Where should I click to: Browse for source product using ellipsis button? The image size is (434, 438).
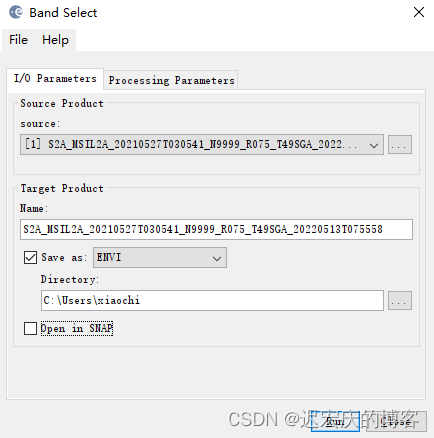(x=400, y=144)
